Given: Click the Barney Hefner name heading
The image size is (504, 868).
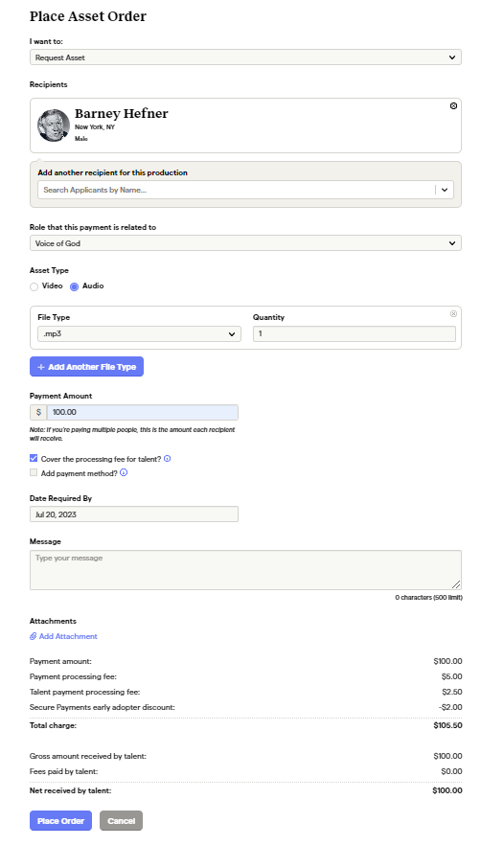Looking at the screenshot, I should click(x=122, y=113).
